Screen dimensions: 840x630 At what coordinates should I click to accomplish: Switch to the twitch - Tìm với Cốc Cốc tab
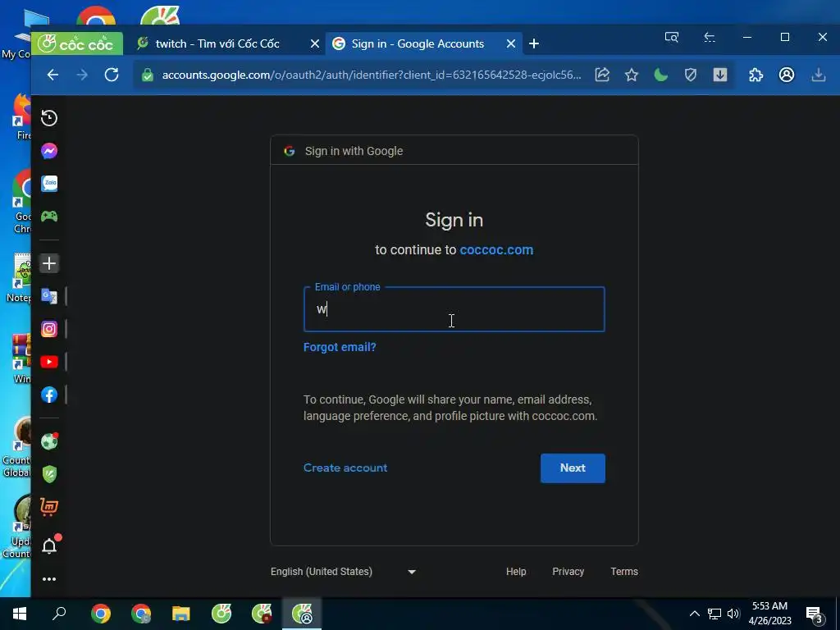click(x=217, y=44)
